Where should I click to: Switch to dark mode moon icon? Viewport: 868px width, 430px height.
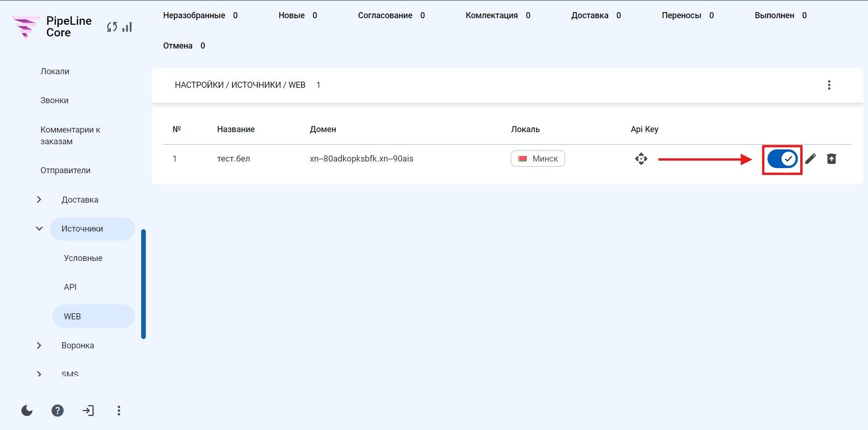(x=27, y=410)
